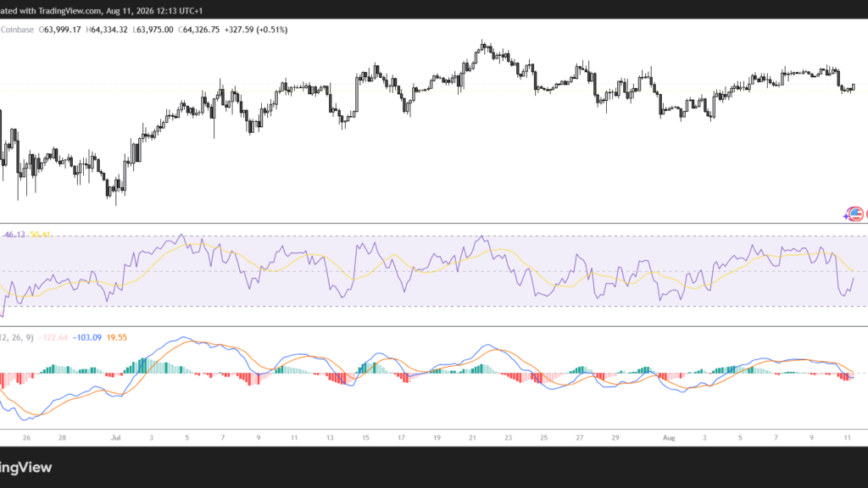Click the 26 date label on time axis
The height and width of the screenshot is (488, 868).
tap(26, 438)
